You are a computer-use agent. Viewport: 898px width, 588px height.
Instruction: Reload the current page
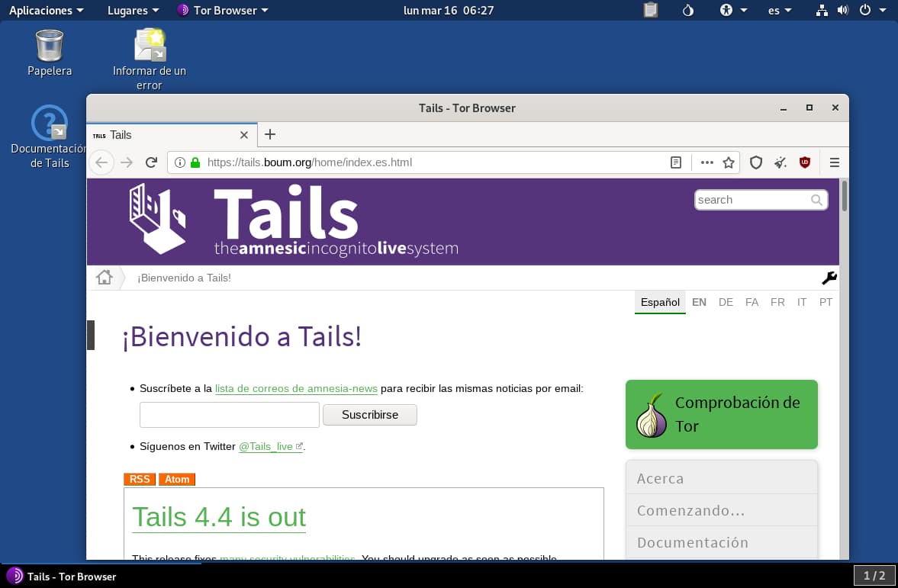151,162
